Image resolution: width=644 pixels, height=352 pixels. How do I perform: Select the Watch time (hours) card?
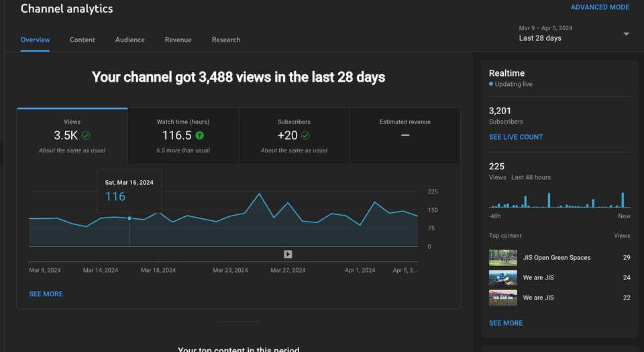click(x=183, y=136)
